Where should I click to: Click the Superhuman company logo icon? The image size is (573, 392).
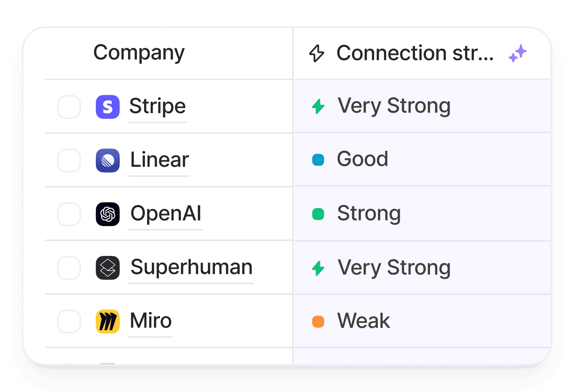pos(107,268)
